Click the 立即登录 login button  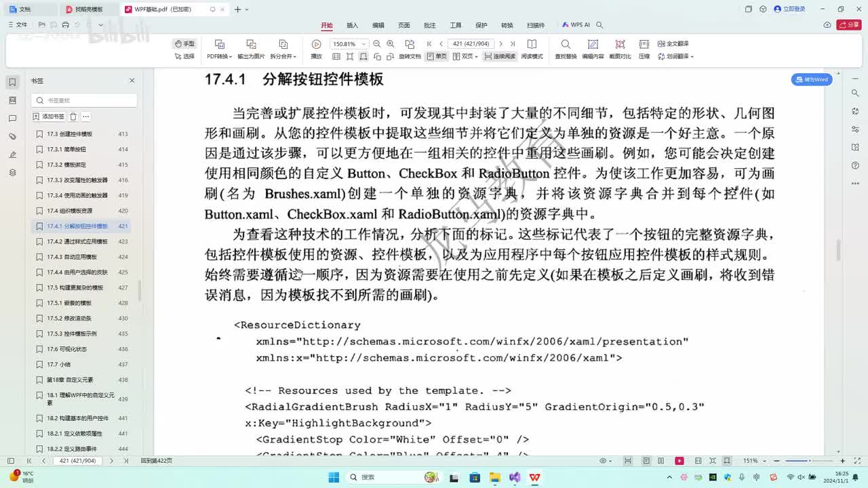click(791, 9)
